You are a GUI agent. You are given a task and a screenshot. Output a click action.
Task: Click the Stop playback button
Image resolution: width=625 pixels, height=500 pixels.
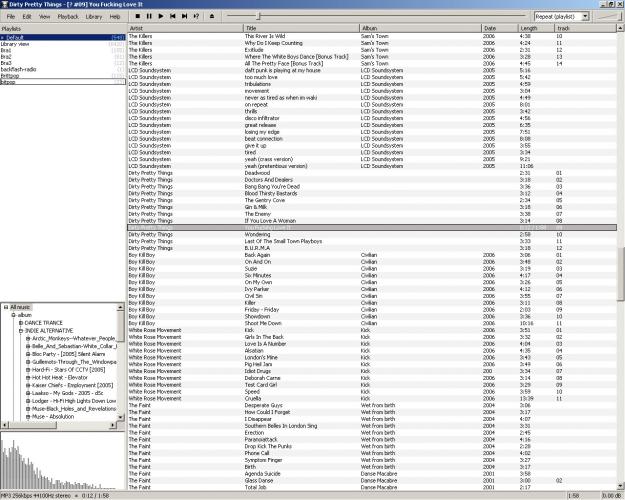(x=138, y=17)
